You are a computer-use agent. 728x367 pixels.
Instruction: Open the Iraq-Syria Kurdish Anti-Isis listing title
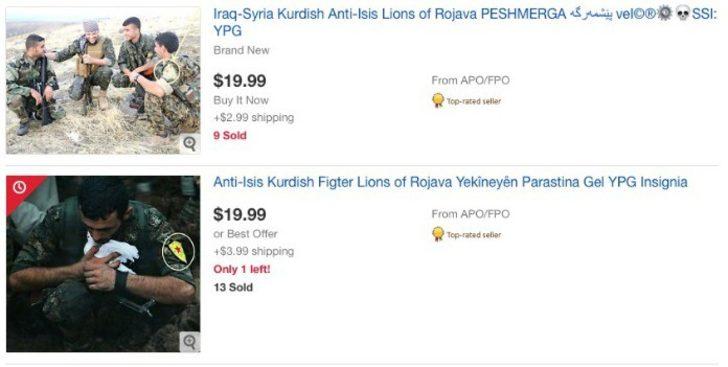click(x=465, y=22)
